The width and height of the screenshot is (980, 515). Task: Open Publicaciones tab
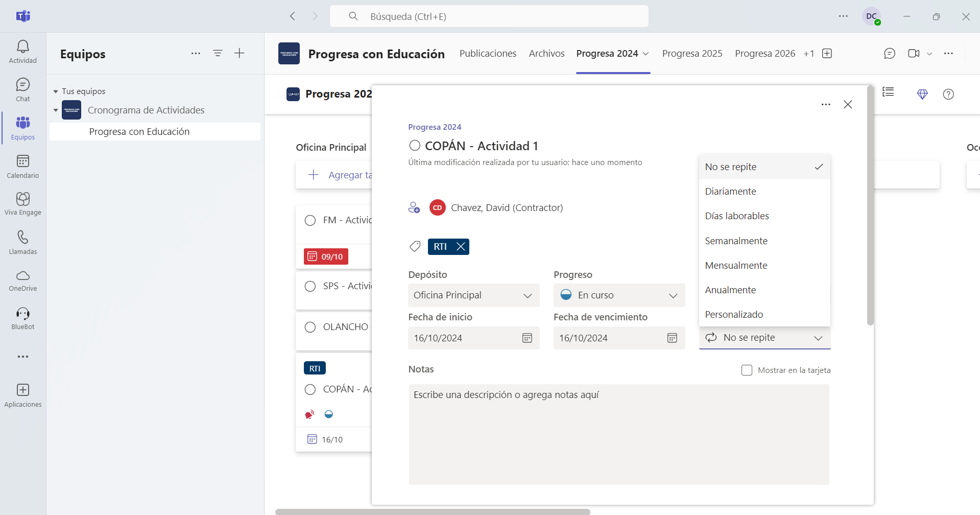488,54
